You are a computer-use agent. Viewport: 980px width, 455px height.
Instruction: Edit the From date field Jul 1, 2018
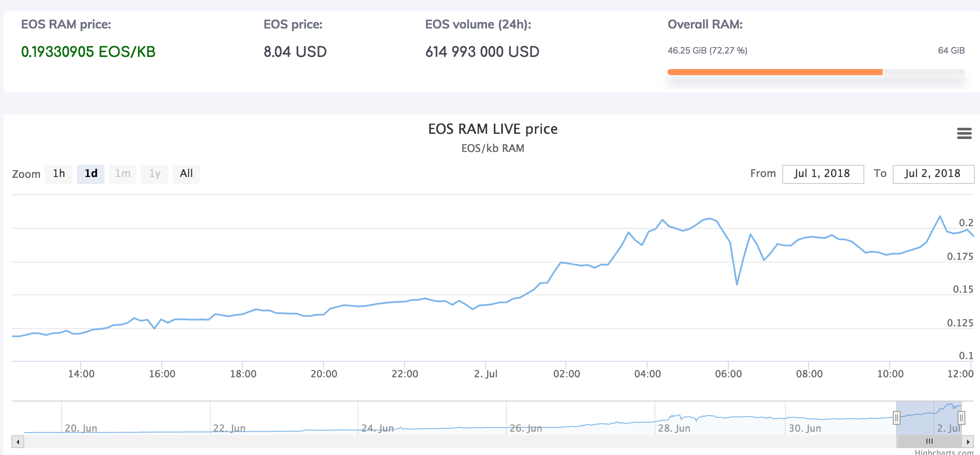coord(823,174)
